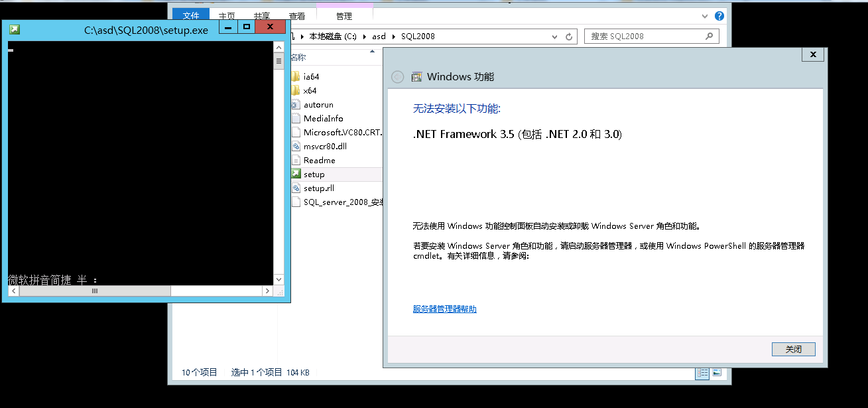Switch to details view layout
Viewport: 868px width, 408px height.
702,373
